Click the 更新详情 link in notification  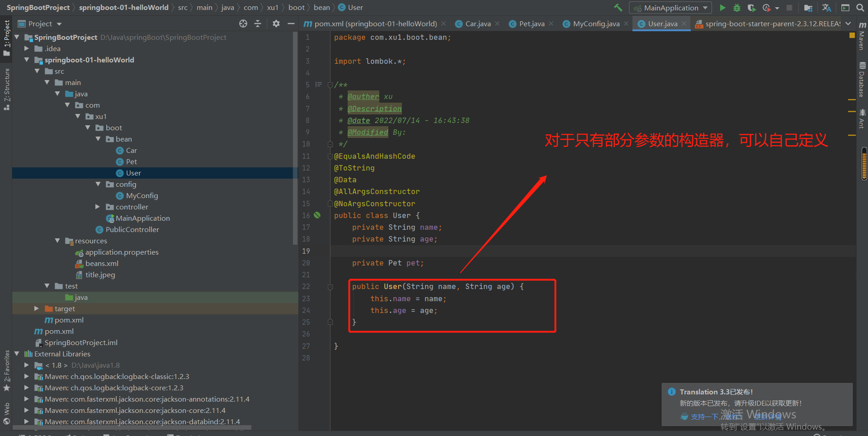(x=768, y=417)
